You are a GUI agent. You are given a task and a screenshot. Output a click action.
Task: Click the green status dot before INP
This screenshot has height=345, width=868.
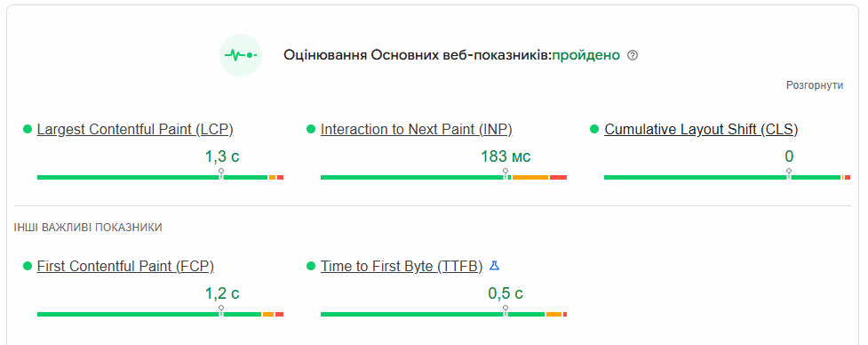(x=311, y=129)
